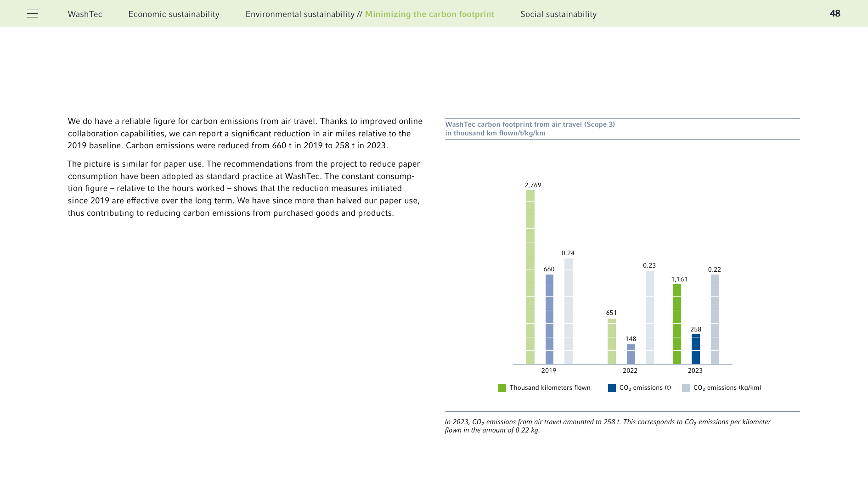The height and width of the screenshot is (488, 868).
Task: Click the 0.23 value label
Action: [x=649, y=265]
